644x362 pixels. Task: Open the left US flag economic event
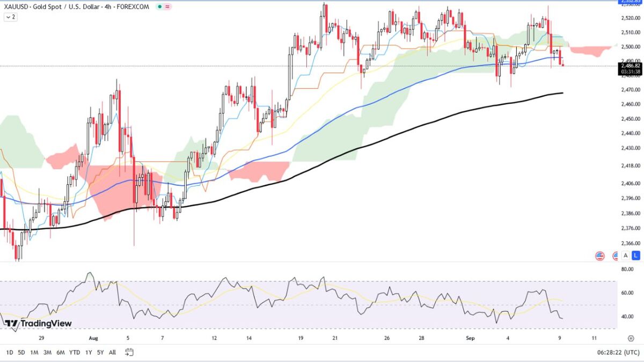pos(600,256)
